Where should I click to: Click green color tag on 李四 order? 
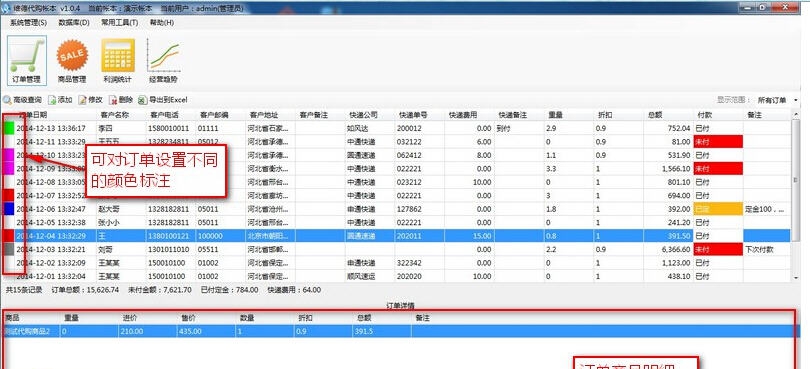[9, 128]
